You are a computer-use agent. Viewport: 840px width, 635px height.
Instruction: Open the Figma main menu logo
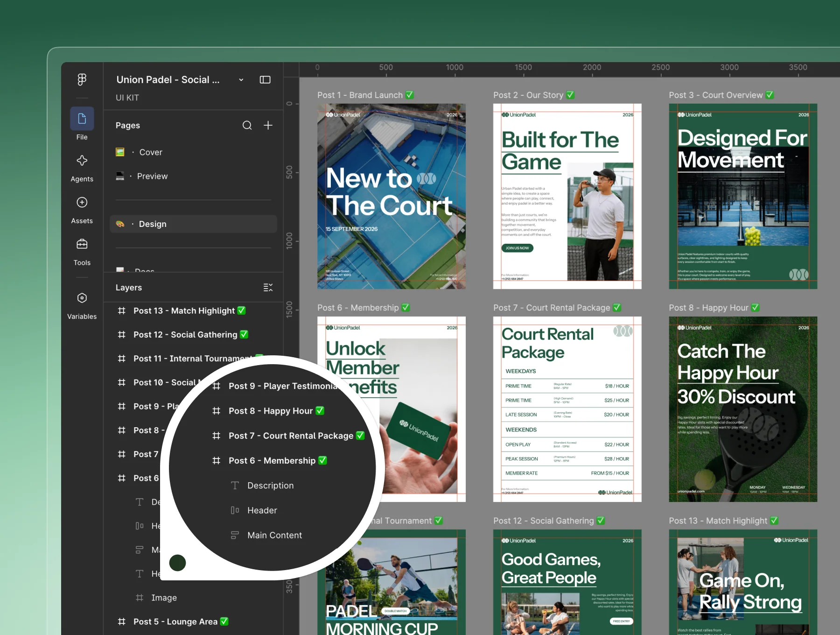[82, 79]
